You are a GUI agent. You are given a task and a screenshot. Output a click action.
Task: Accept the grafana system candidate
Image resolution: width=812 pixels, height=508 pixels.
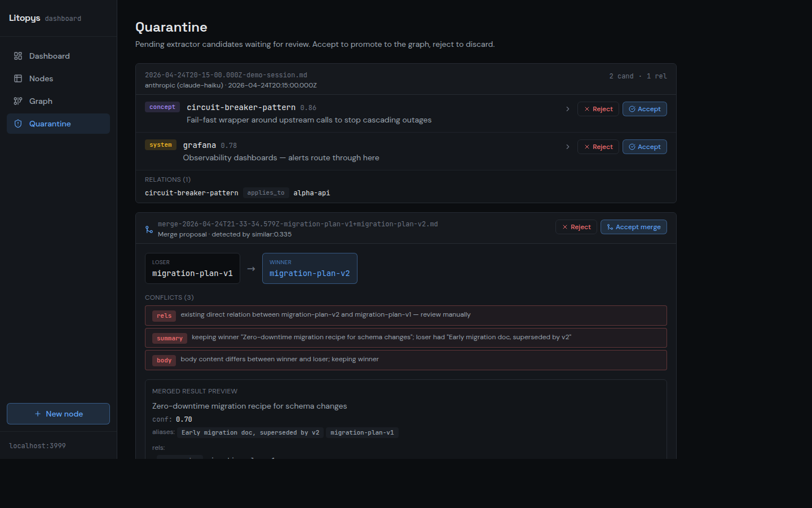coord(645,146)
